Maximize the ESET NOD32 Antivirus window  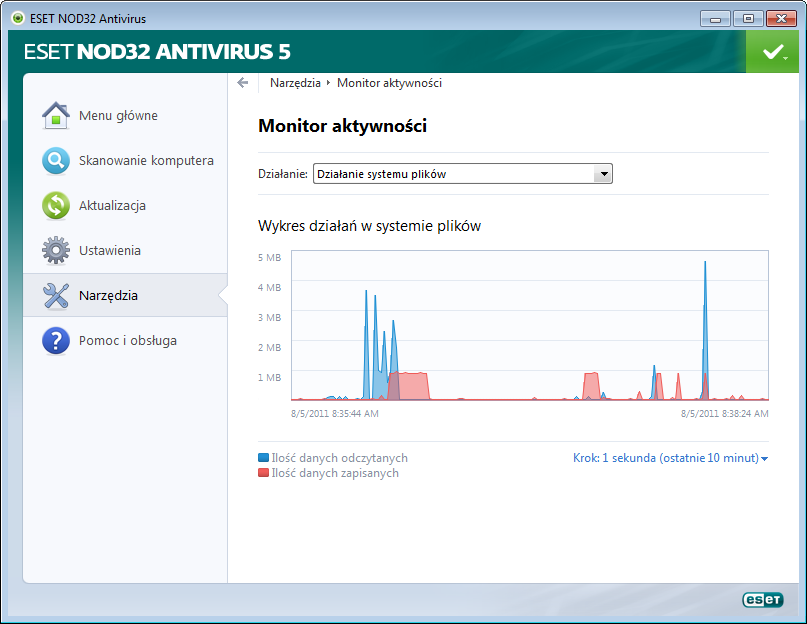coord(748,19)
